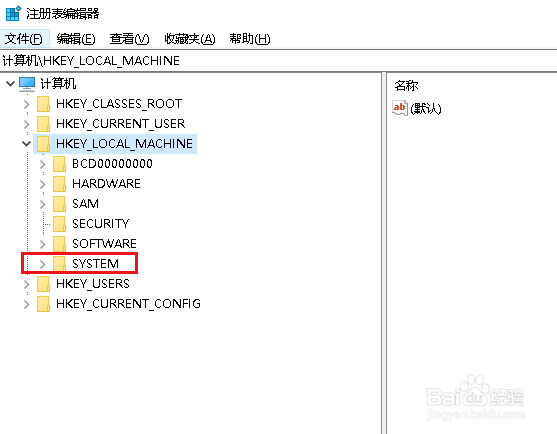Select the SAM key

(85, 204)
